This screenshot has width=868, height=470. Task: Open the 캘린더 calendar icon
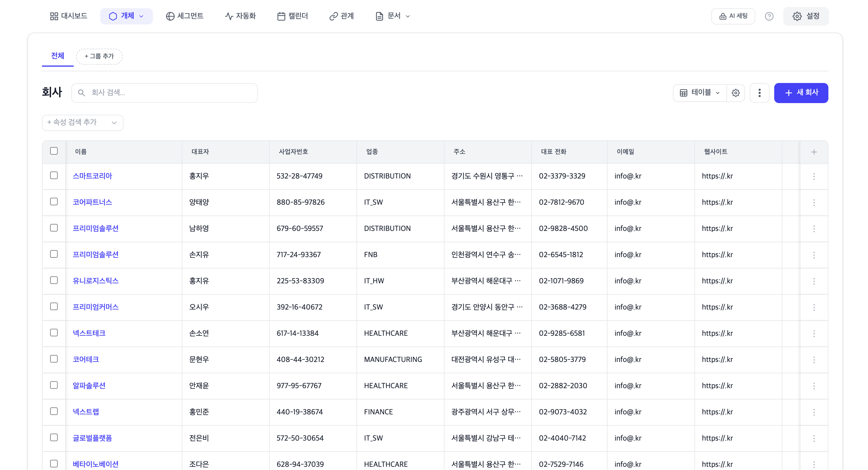281,16
